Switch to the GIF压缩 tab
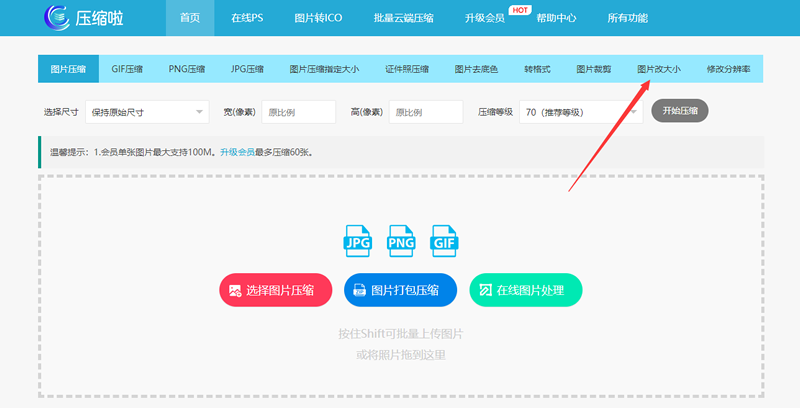Image resolution: width=800 pixels, height=408 pixels. 127,69
